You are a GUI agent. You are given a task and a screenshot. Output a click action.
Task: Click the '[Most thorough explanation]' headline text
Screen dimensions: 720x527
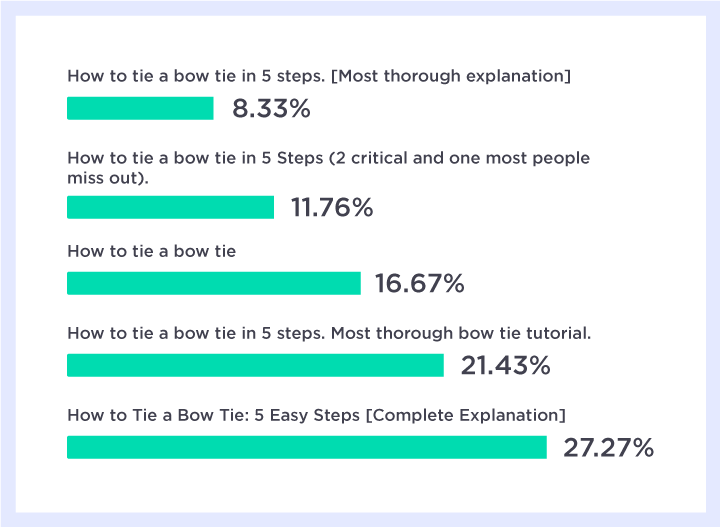pos(319,76)
